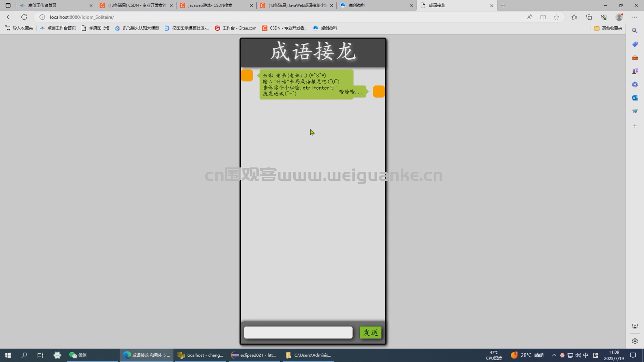Open browser essentials heart icon
The width and height of the screenshot is (644, 362).
(604, 17)
